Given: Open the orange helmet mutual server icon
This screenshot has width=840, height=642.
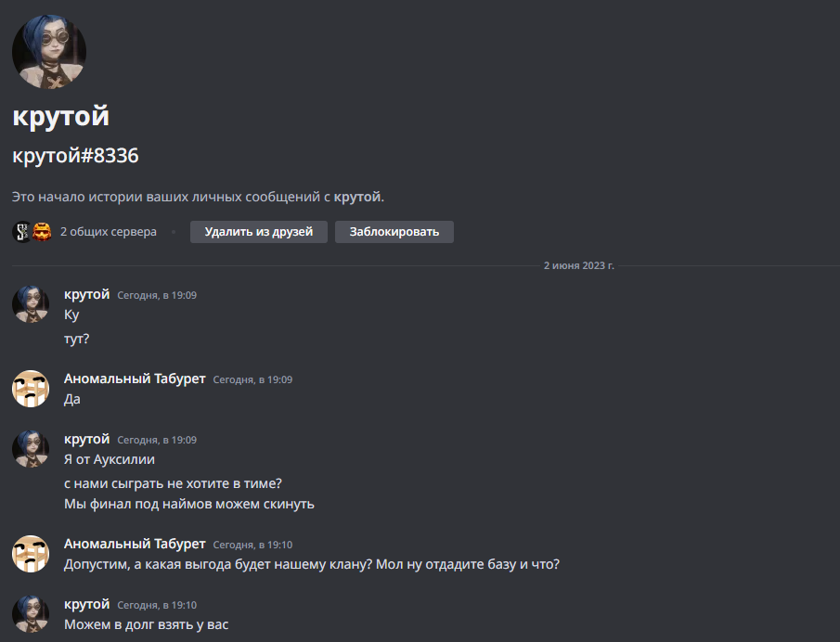Looking at the screenshot, I should click(x=42, y=232).
